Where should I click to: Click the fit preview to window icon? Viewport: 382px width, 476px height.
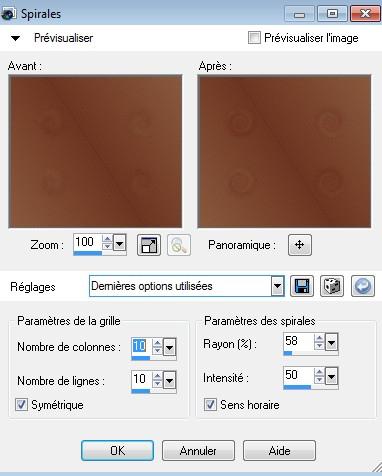(149, 245)
